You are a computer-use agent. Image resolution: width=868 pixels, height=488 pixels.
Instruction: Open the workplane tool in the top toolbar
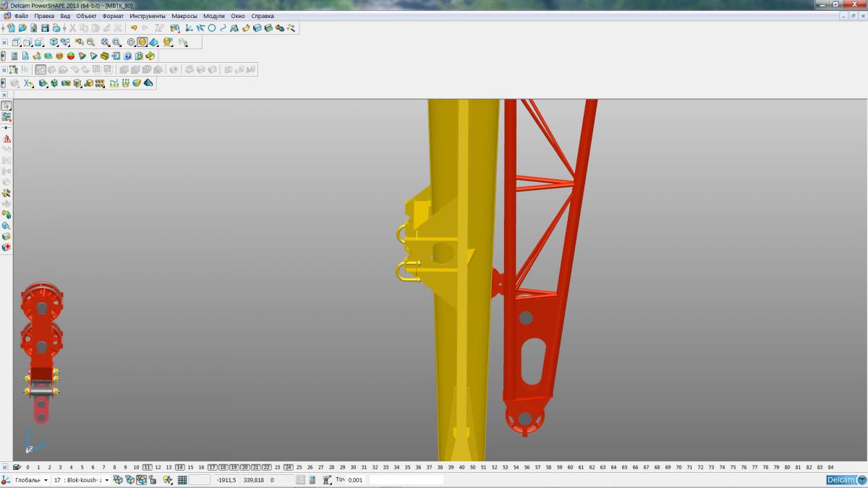187,27
